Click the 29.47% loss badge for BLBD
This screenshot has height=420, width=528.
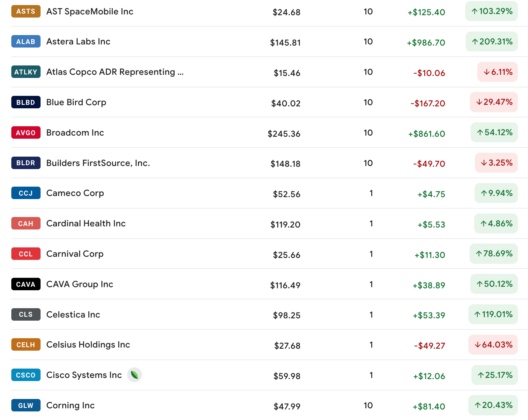point(494,102)
